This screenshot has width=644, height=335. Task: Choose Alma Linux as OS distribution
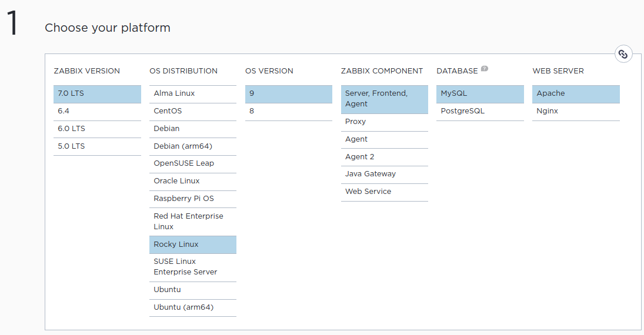click(192, 94)
